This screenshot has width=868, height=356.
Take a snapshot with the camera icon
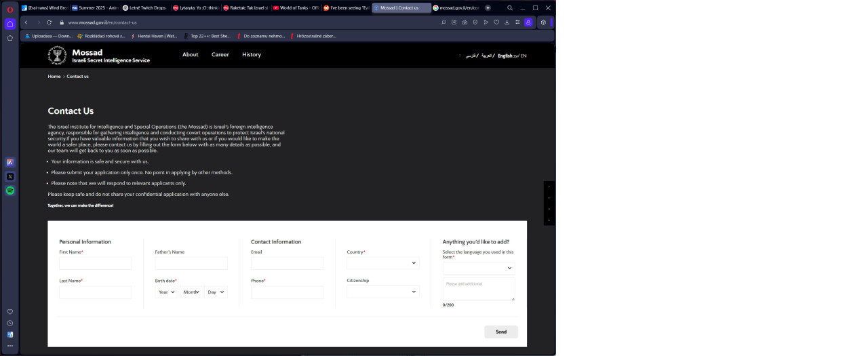coord(465,22)
